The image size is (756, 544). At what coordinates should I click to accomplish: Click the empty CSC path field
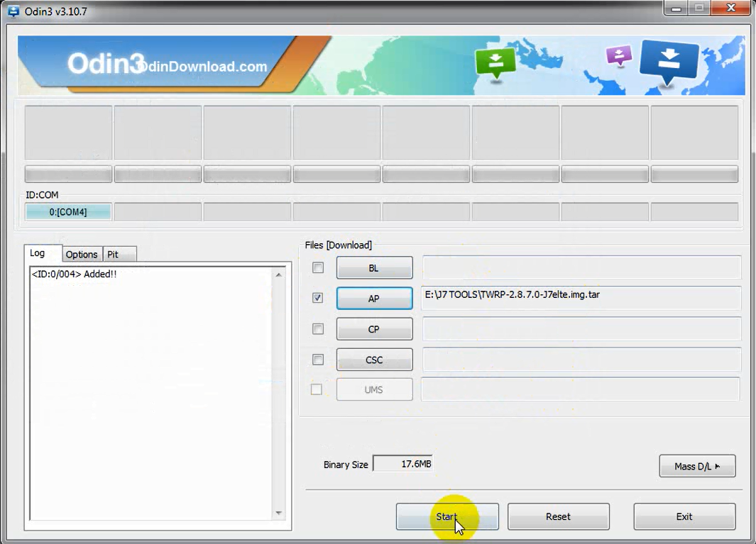[x=581, y=360]
